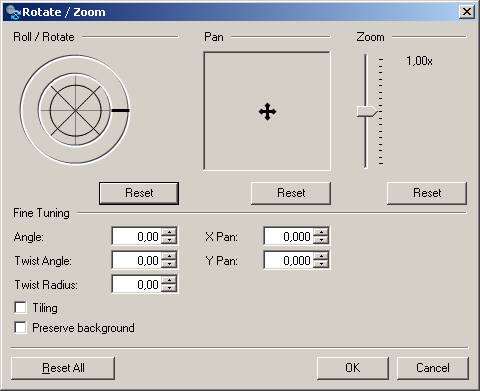This screenshot has width=480, height=391.
Task: Click the Reset All button
Action: (63, 368)
